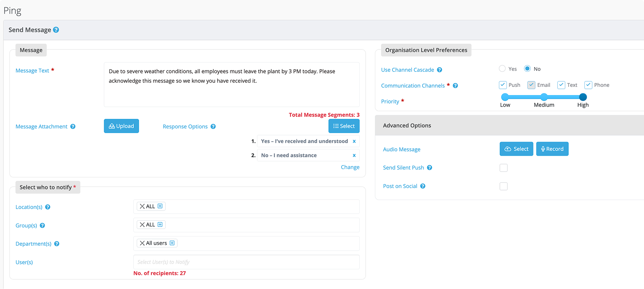The image size is (644, 289).
Task: Click the Advanced Options section header
Action: [x=509, y=125]
